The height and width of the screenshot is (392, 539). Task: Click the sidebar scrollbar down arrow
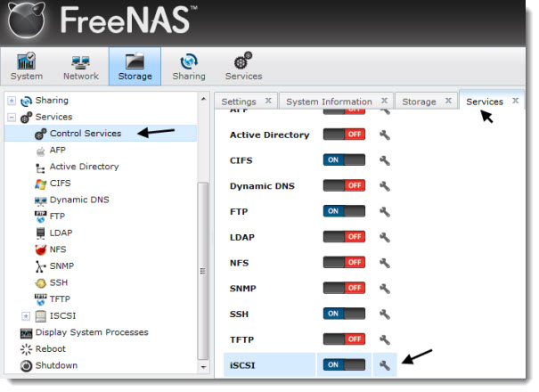203,367
